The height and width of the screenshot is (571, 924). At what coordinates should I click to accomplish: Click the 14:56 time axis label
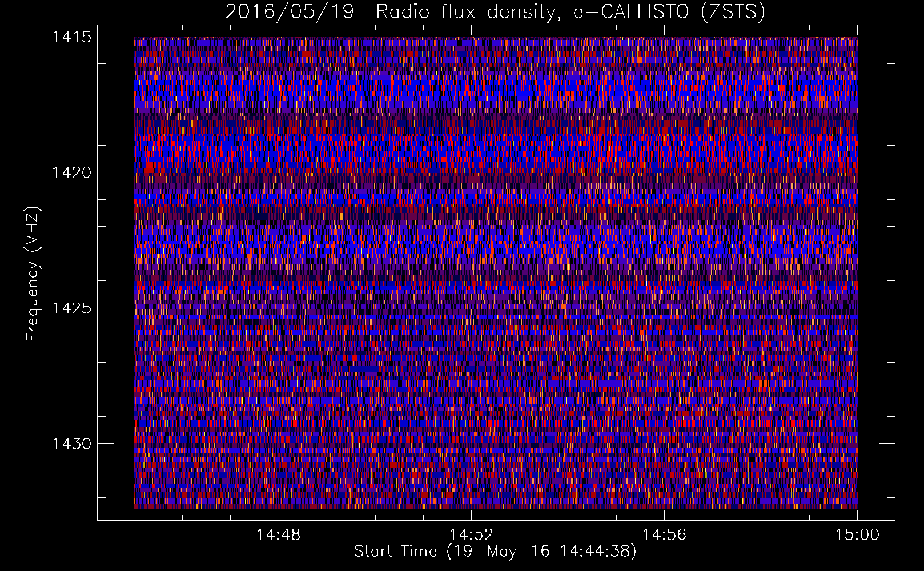click(x=664, y=535)
